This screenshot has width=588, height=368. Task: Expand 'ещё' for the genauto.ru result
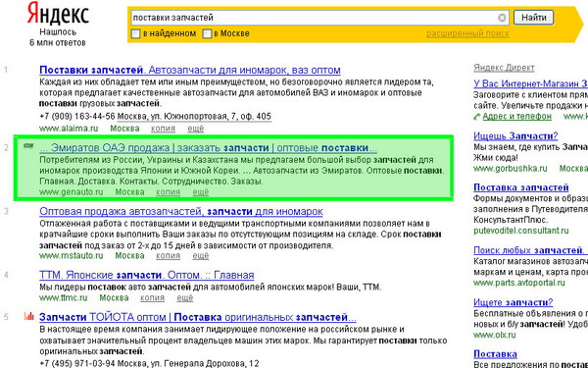click(x=201, y=192)
